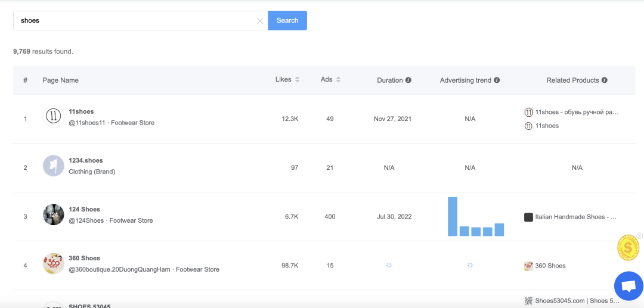Clear the search field using X icon
This screenshot has height=308, width=644.
click(x=260, y=21)
